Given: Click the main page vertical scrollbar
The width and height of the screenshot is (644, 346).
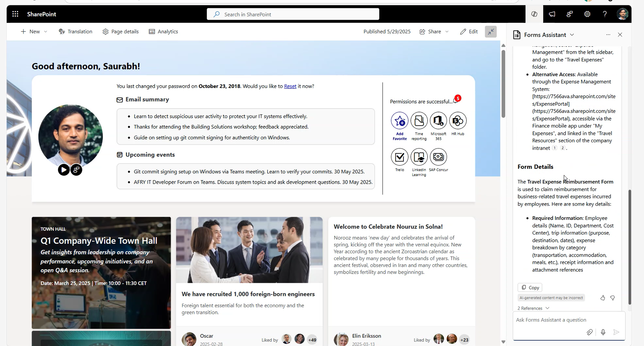Looking at the screenshot, I should 503,84.
